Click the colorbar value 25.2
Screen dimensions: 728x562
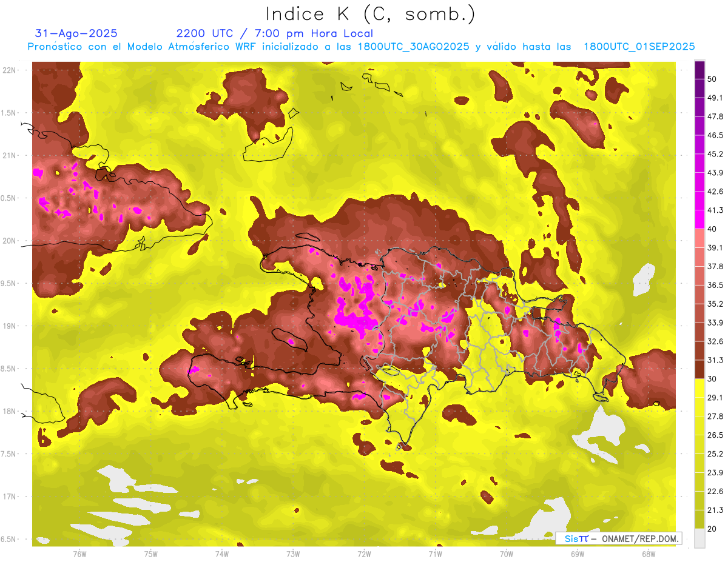point(715,453)
